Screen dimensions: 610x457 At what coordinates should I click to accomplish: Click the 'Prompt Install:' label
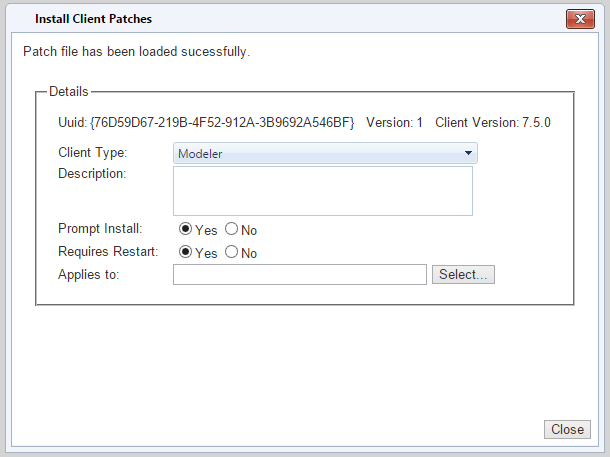(100, 228)
